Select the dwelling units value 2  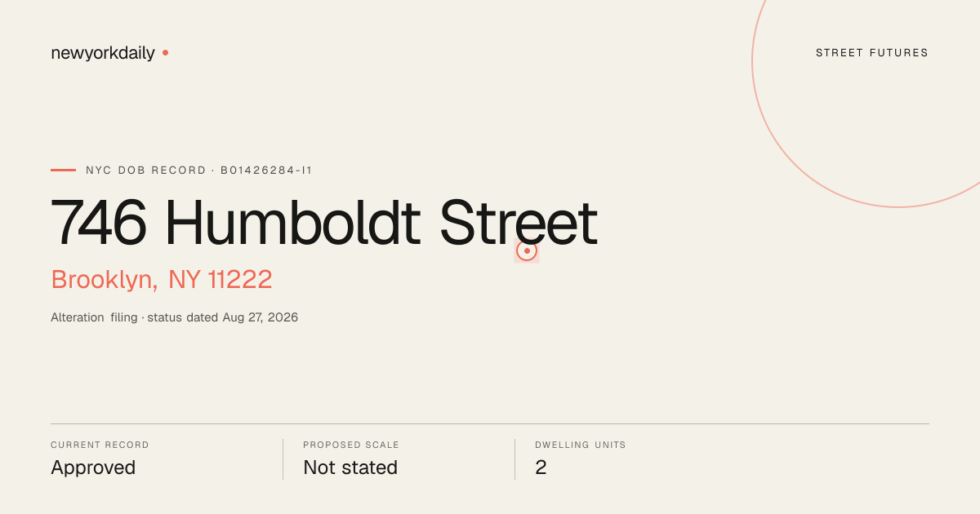point(541,467)
